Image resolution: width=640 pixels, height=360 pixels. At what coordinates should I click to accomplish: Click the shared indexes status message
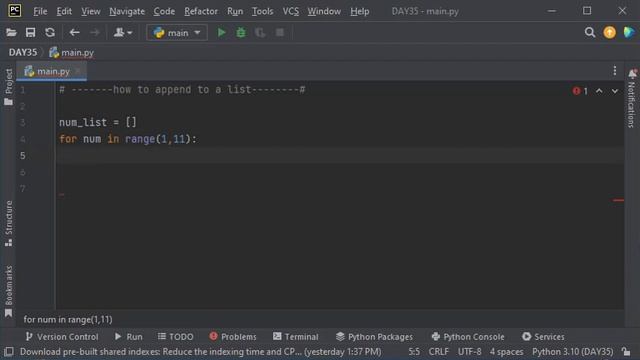[201, 352]
